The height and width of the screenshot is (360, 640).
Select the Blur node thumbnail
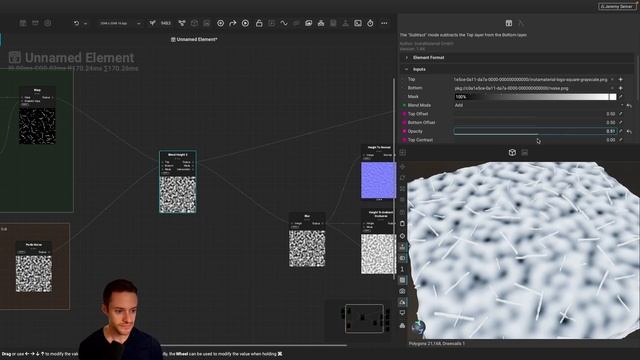point(307,249)
